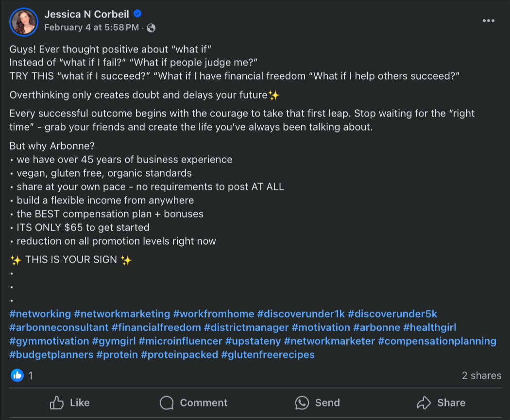This screenshot has height=420, width=510.
Task: Click the Jessica N Corbeil name link
Action: point(86,14)
